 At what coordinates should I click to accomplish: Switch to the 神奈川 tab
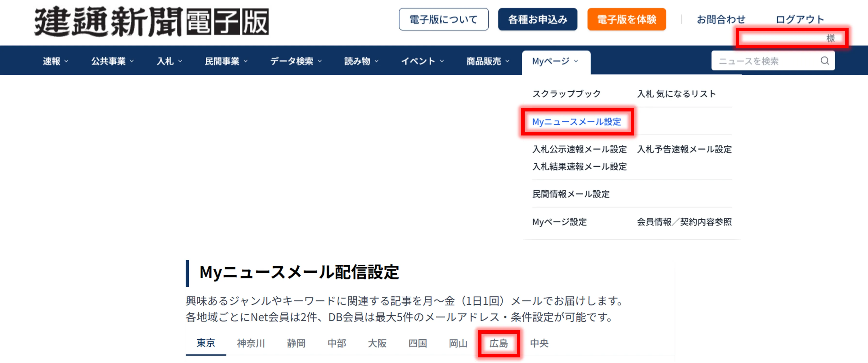click(251, 343)
